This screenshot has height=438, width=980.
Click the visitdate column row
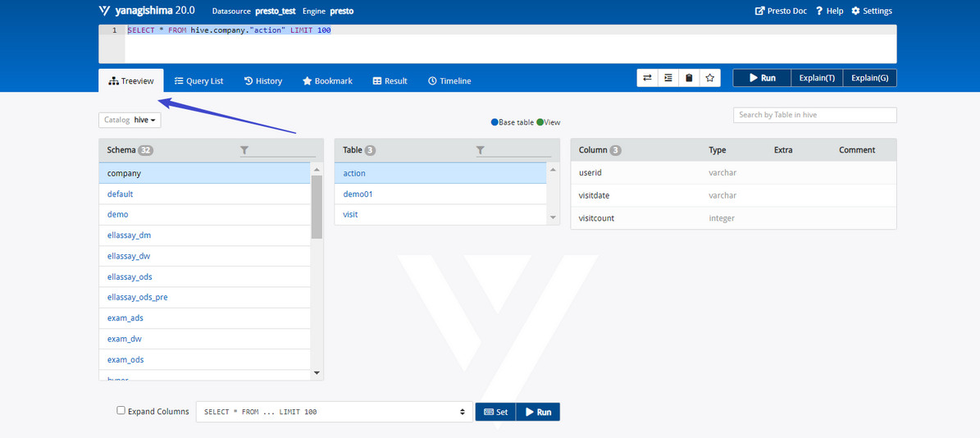[x=734, y=195]
